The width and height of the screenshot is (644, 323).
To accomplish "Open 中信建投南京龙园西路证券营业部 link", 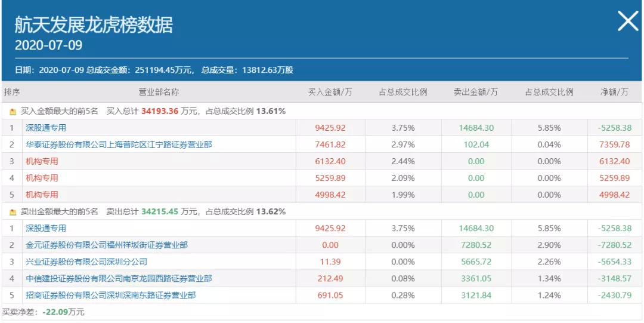I will [119, 278].
